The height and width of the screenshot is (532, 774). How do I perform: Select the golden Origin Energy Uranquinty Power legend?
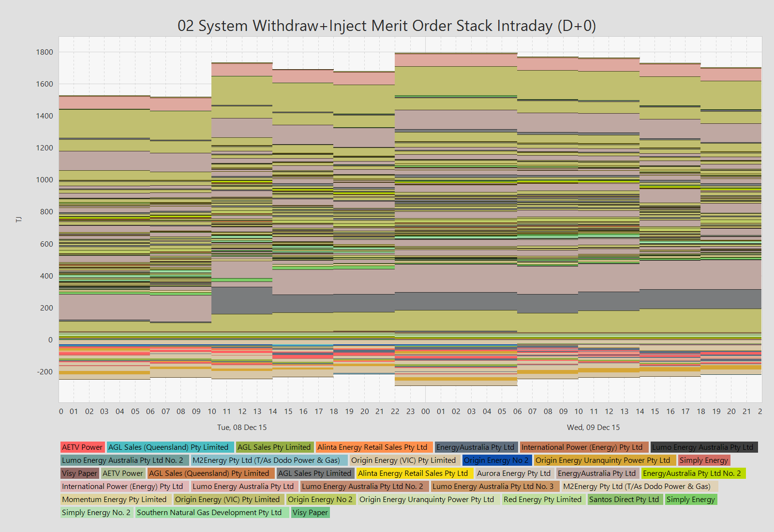603,460
